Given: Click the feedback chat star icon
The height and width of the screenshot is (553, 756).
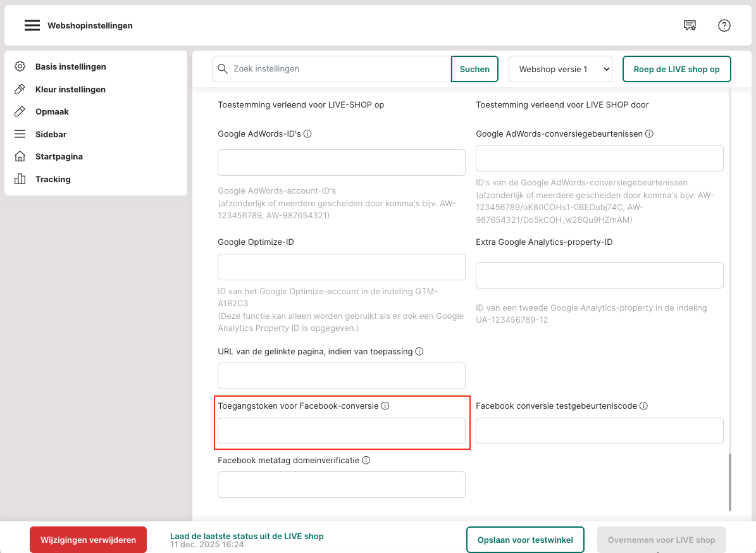Looking at the screenshot, I should [x=690, y=26].
